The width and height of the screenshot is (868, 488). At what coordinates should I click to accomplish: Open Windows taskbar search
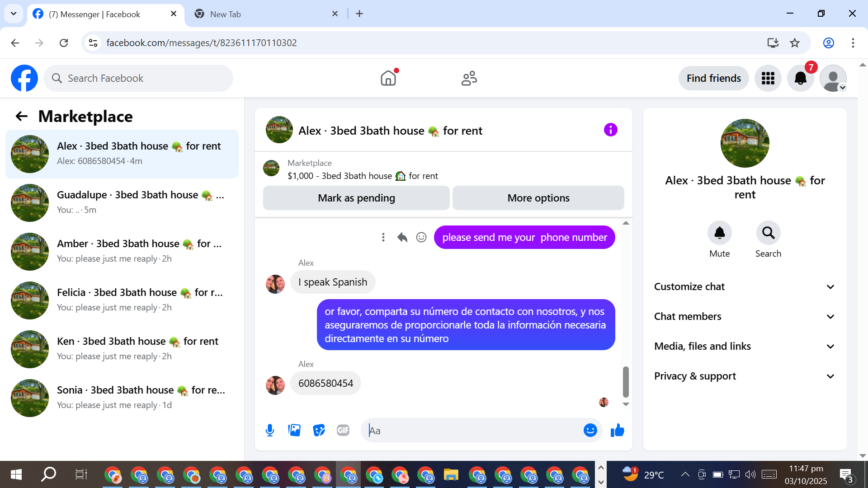(x=48, y=474)
